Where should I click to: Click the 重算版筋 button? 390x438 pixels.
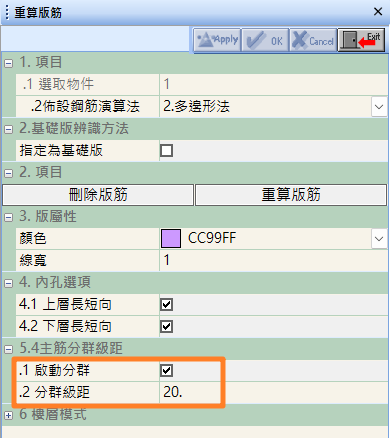(291, 195)
